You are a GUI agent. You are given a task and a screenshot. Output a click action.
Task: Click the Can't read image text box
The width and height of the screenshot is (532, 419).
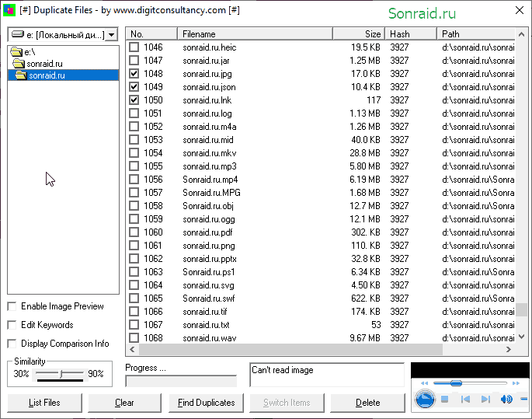tap(327, 375)
